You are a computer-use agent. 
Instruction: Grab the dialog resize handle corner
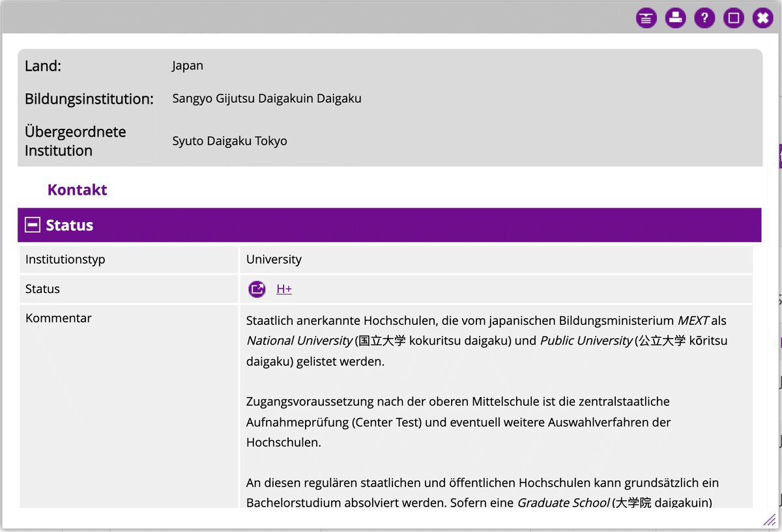coord(770,520)
